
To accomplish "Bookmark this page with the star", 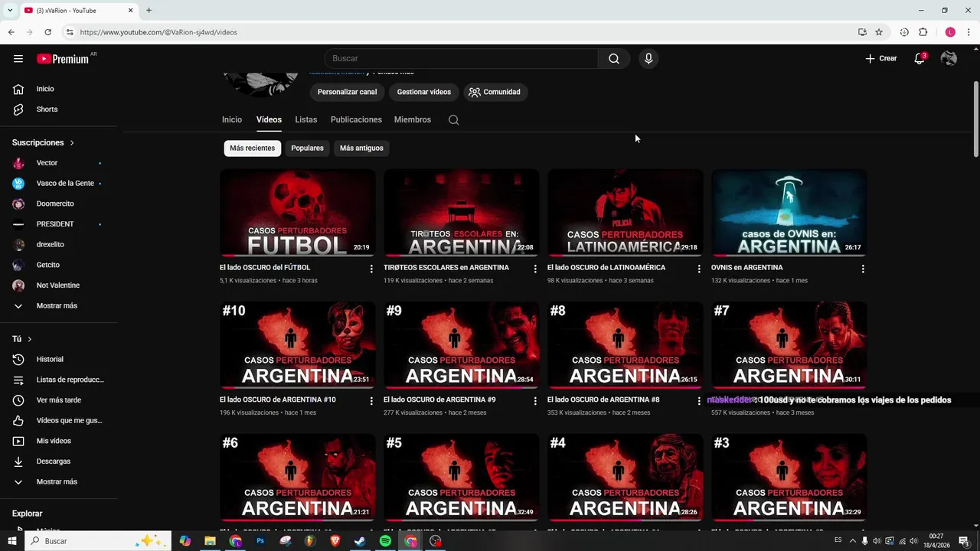I will click(x=879, y=32).
